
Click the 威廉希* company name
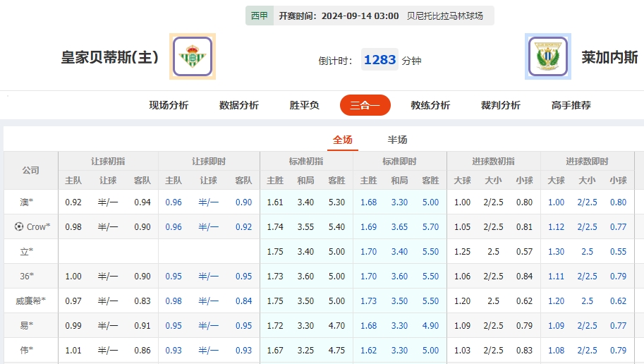(30, 301)
